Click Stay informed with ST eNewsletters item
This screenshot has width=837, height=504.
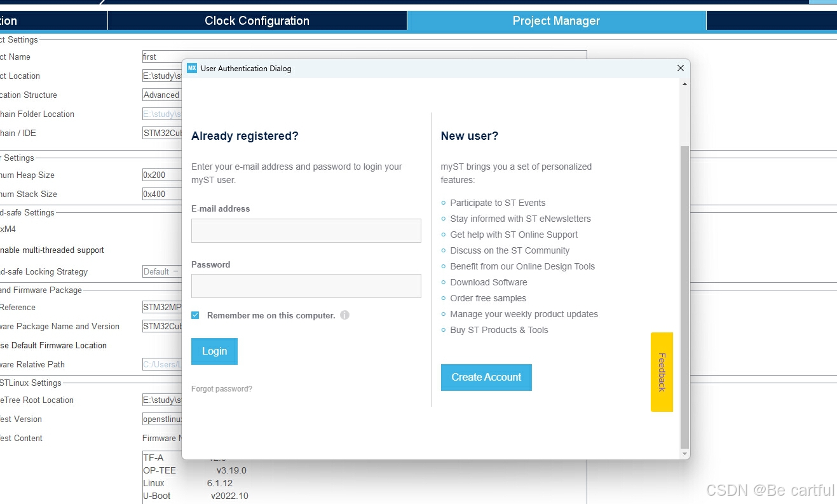521,219
